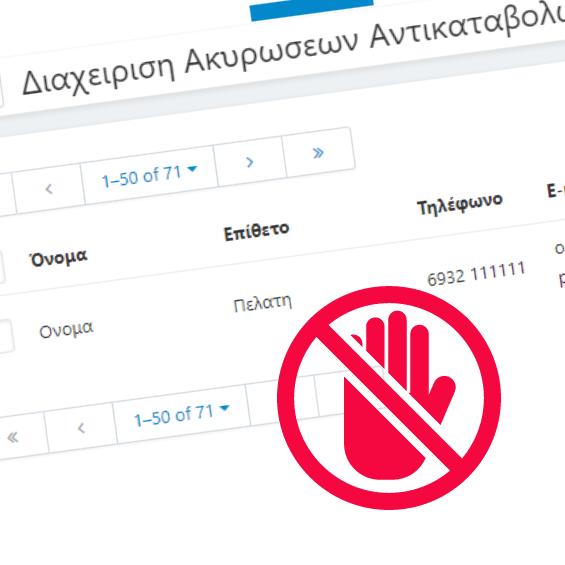Click the phone number 6932 111111
Screen dimensions: 565x565
click(476, 274)
